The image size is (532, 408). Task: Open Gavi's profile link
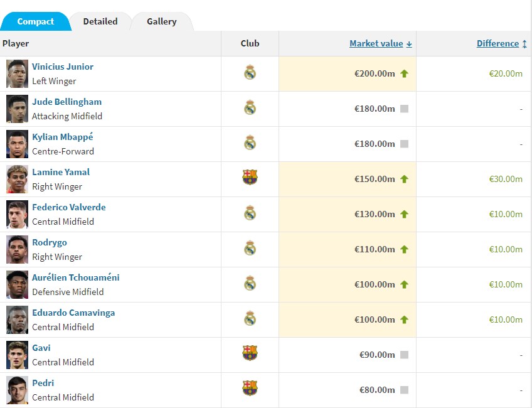pos(41,348)
